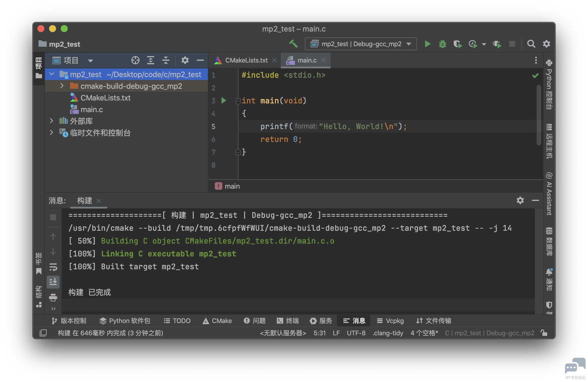The image size is (588, 382).
Task: Open CMake tool window
Action: pos(217,321)
